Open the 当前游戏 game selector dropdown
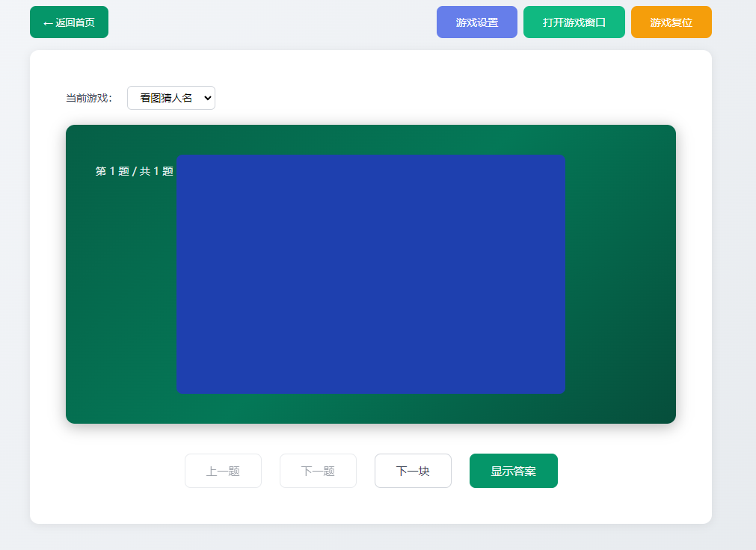This screenshot has height=550, width=756. click(171, 97)
